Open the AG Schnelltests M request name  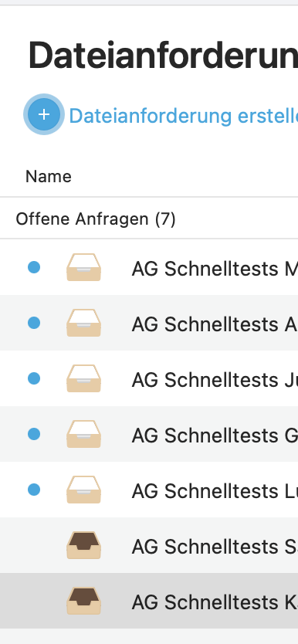click(215, 269)
